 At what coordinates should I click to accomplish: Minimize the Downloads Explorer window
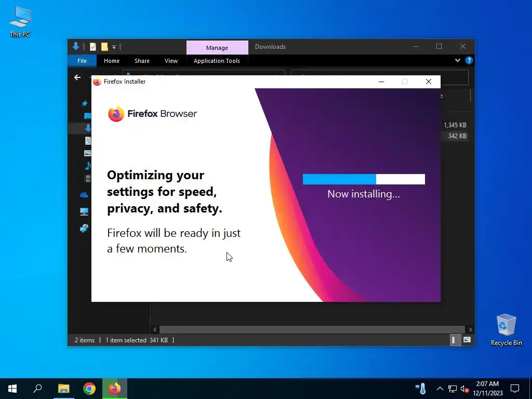[x=416, y=46]
